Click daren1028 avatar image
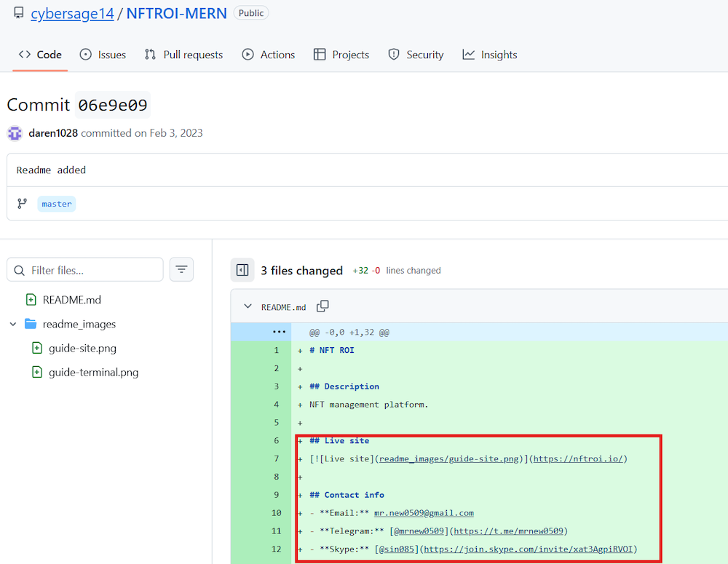 pyautogui.click(x=15, y=133)
